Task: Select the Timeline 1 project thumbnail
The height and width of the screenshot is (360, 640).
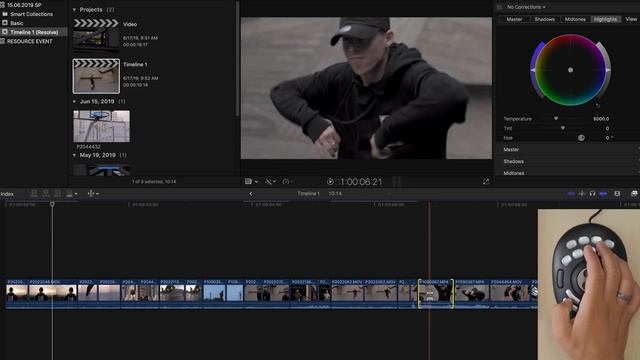Action: (x=96, y=76)
